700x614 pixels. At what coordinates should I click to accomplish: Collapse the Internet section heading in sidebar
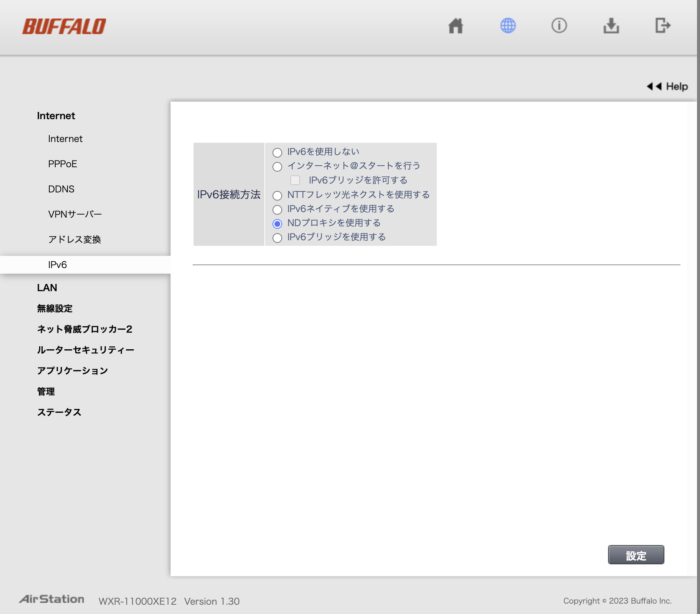tap(56, 116)
